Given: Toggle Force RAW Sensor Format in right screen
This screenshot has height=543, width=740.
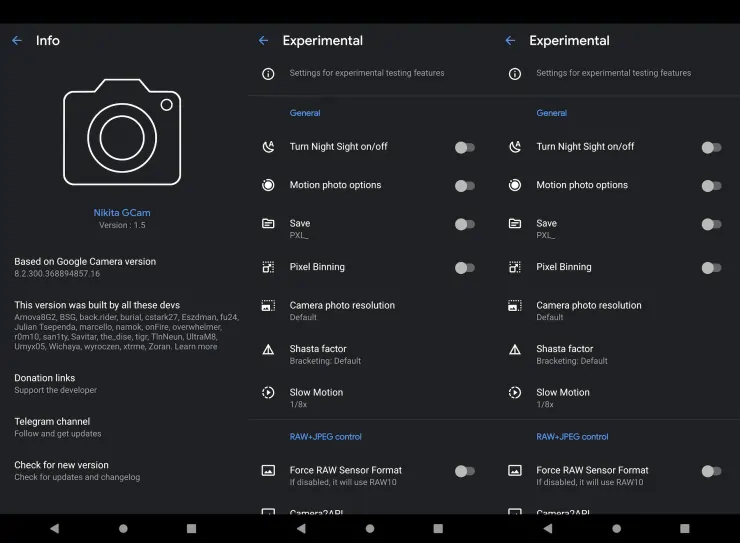Looking at the screenshot, I should (x=712, y=471).
